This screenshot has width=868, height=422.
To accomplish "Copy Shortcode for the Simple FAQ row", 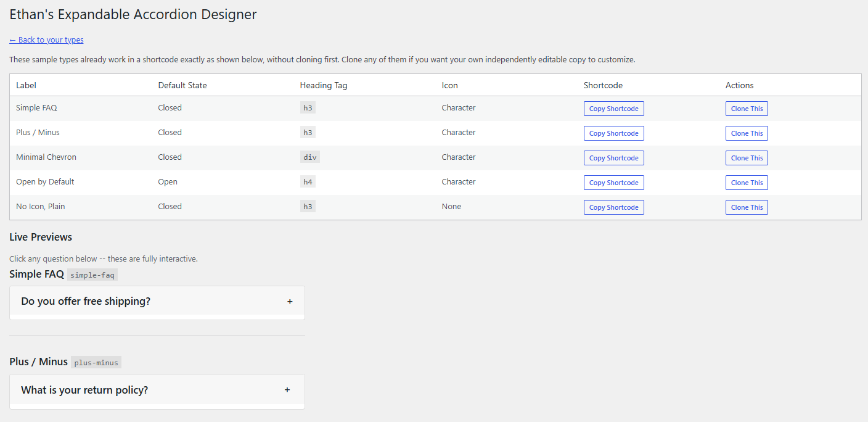I will pyautogui.click(x=614, y=109).
